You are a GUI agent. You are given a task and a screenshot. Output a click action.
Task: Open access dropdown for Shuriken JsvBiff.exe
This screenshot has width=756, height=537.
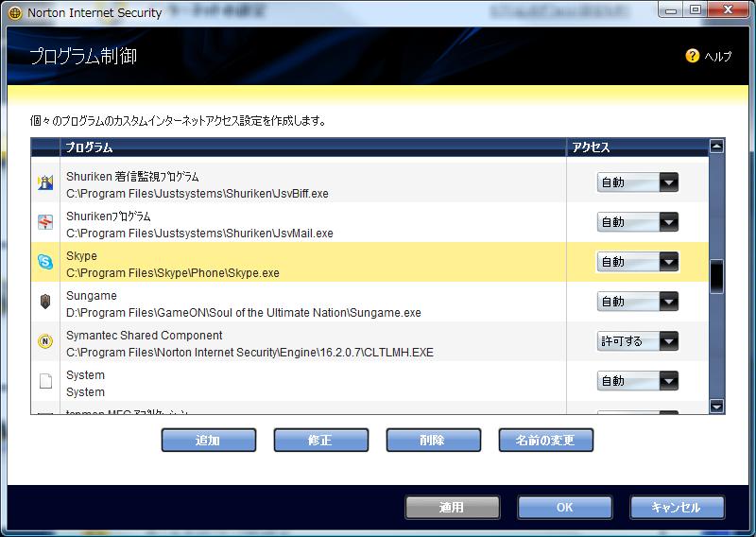tap(637, 182)
